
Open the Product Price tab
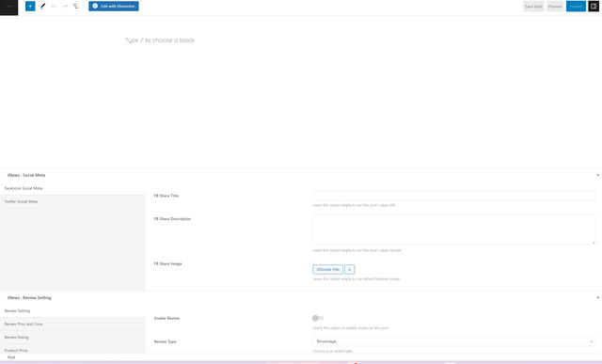(72, 349)
